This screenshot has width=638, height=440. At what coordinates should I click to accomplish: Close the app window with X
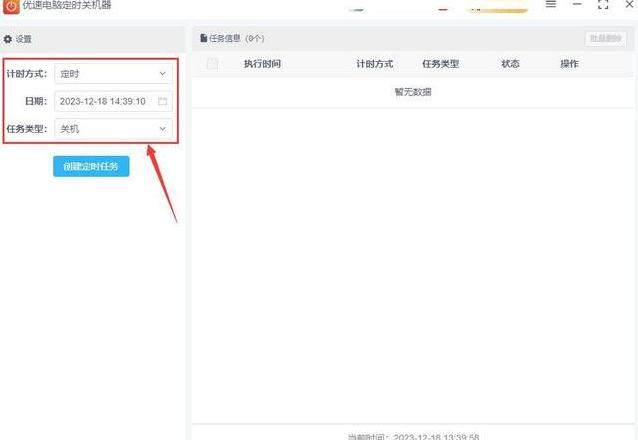tap(629, 4)
